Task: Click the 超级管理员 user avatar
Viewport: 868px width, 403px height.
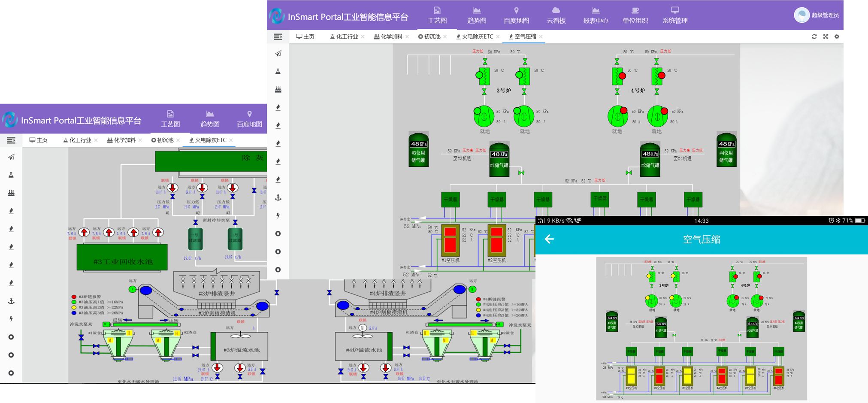Action: [x=801, y=15]
